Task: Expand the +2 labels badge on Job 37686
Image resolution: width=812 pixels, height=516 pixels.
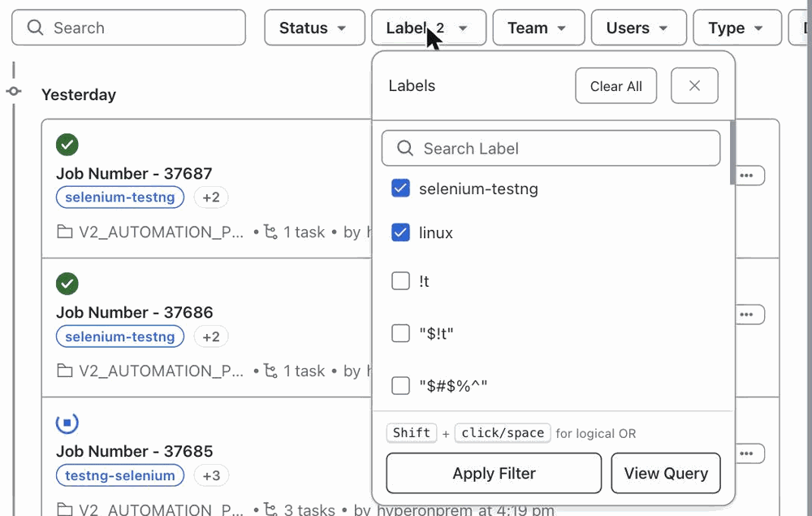Action: pos(211,336)
